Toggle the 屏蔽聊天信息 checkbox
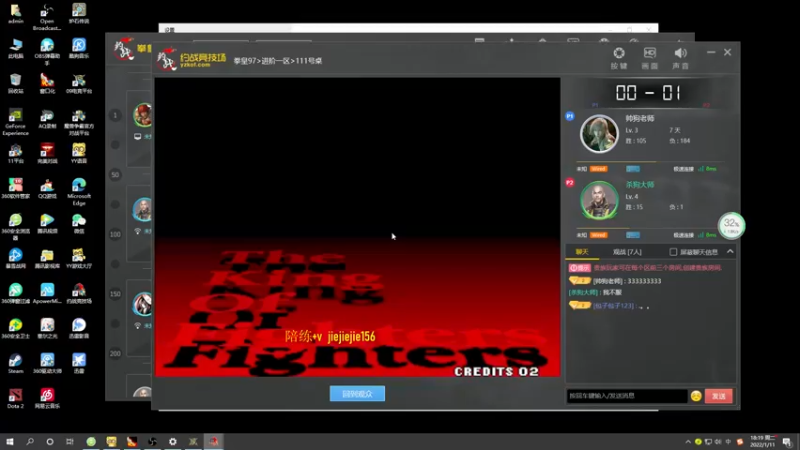The image size is (800, 450). [673, 252]
